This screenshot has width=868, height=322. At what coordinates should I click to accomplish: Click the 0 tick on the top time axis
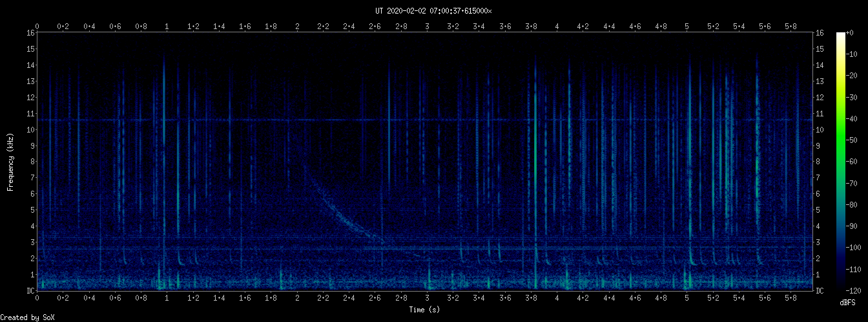(37, 26)
